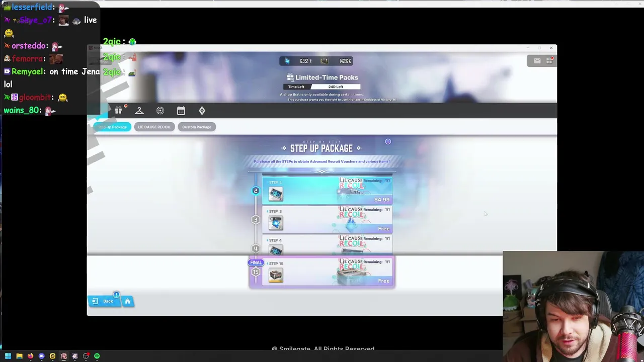644x362 pixels.
Task: Click the info icon near Step Up Package
Action: click(x=388, y=142)
